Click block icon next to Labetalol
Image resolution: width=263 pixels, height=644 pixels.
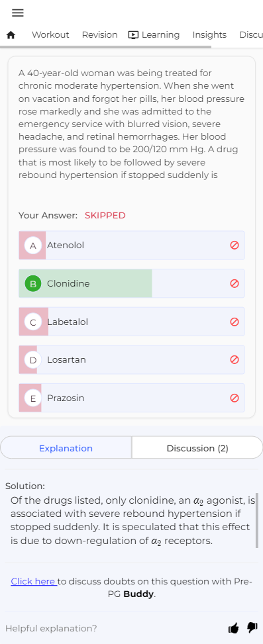click(235, 322)
